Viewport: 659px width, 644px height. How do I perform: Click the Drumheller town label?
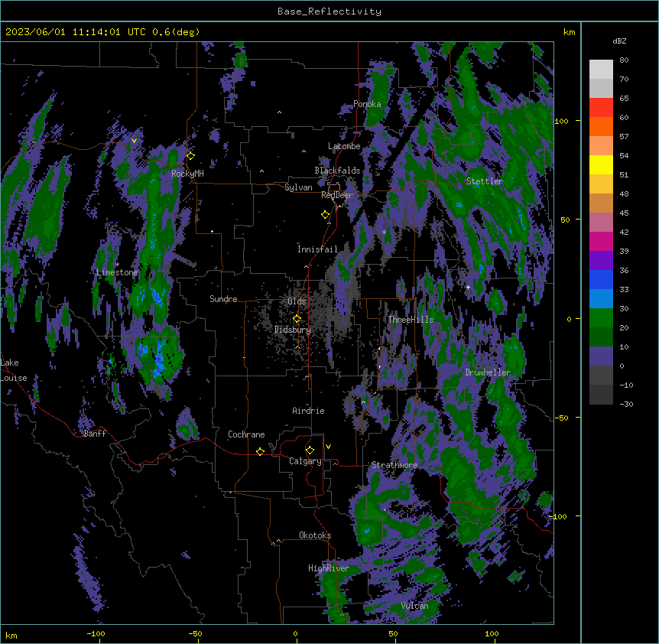488,372
